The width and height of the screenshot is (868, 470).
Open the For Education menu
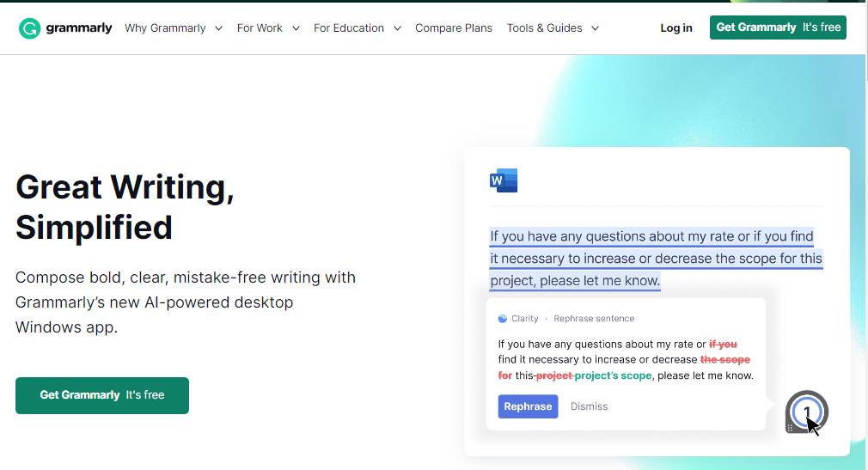[349, 28]
